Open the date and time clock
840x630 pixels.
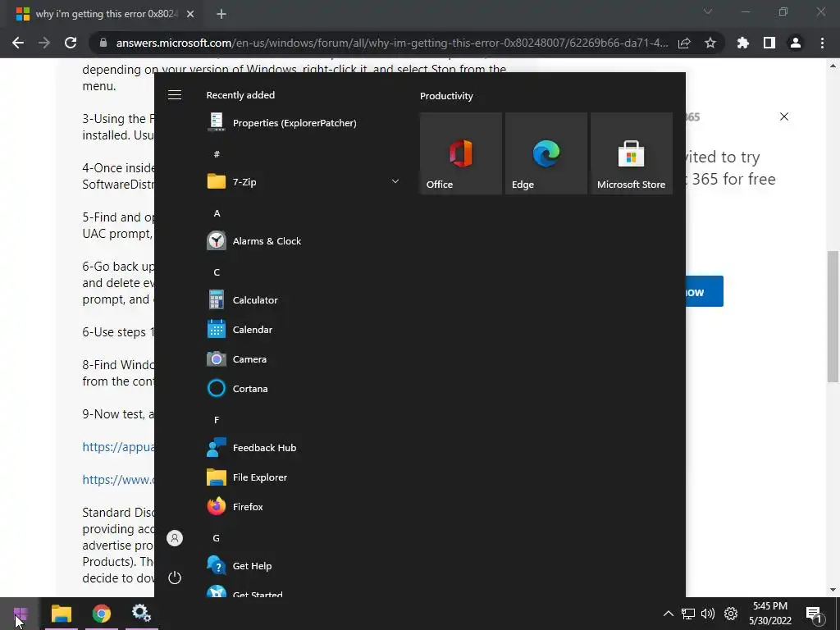click(x=769, y=614)
